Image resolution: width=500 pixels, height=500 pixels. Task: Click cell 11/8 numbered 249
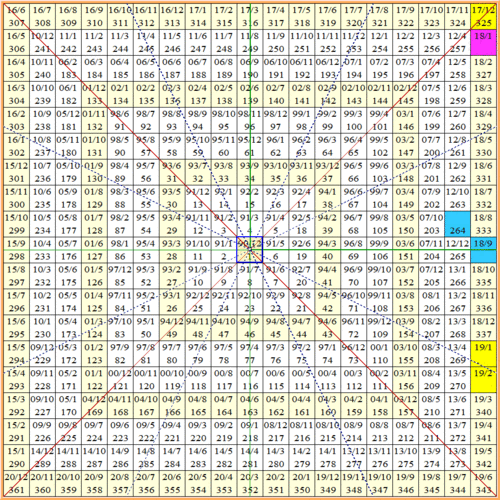coord(250,42)
